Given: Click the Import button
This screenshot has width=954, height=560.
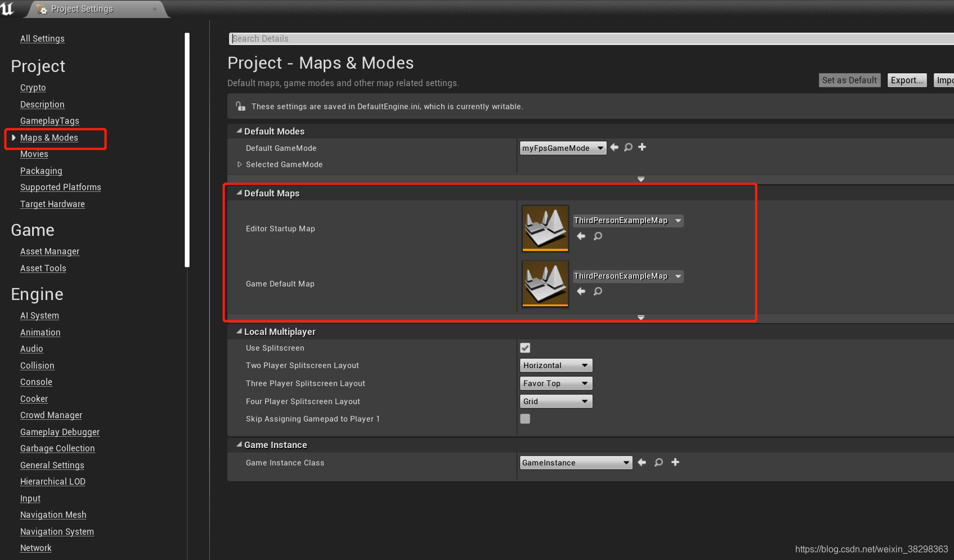Looking at the screenshot, I should click(x=944, y=80).
